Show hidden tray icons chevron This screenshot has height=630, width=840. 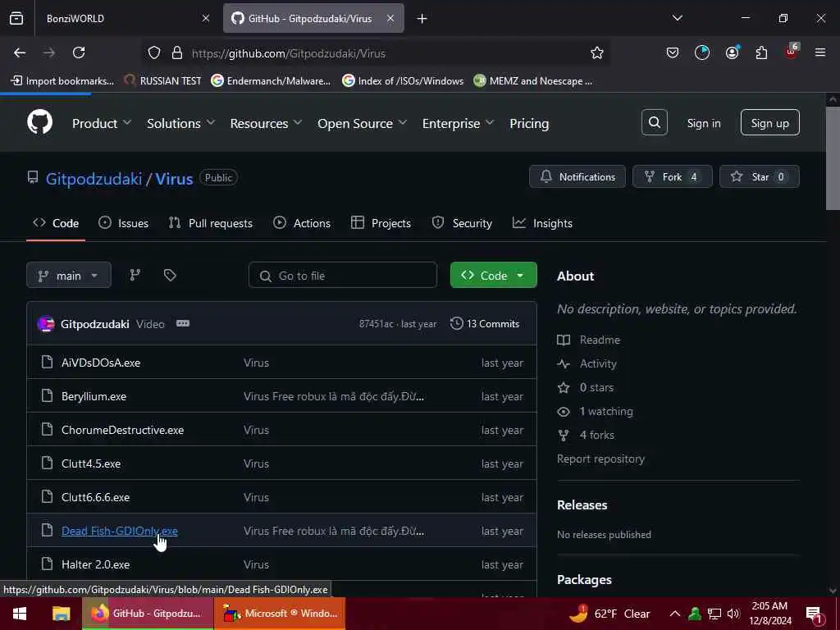coord(675,614)
